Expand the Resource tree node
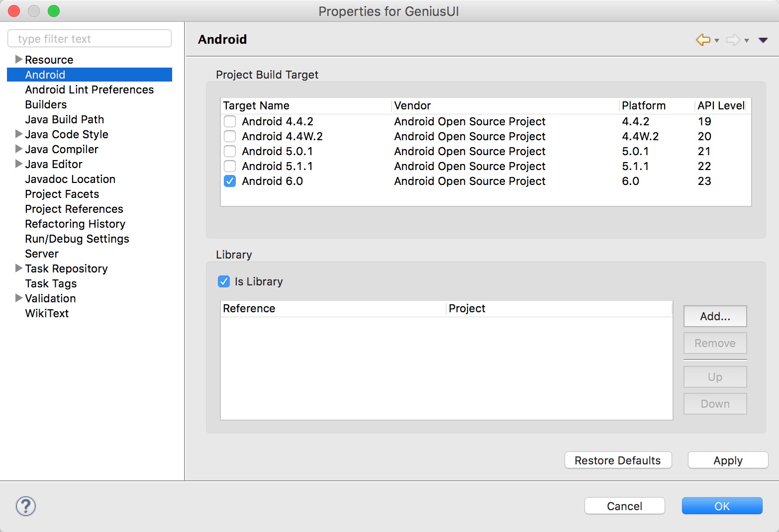 coord(18,60)
